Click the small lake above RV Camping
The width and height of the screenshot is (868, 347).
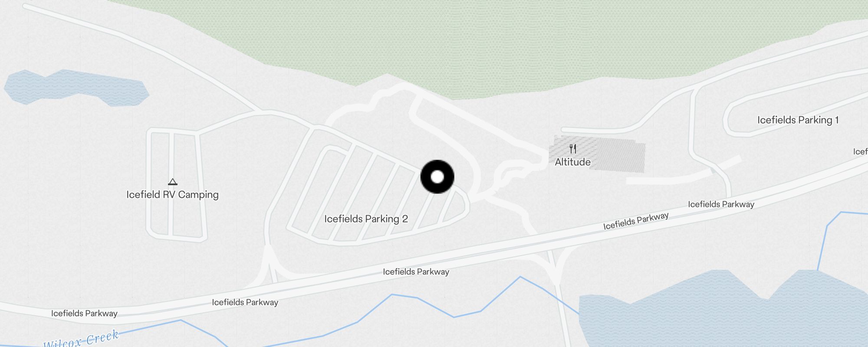click(76, 88)
